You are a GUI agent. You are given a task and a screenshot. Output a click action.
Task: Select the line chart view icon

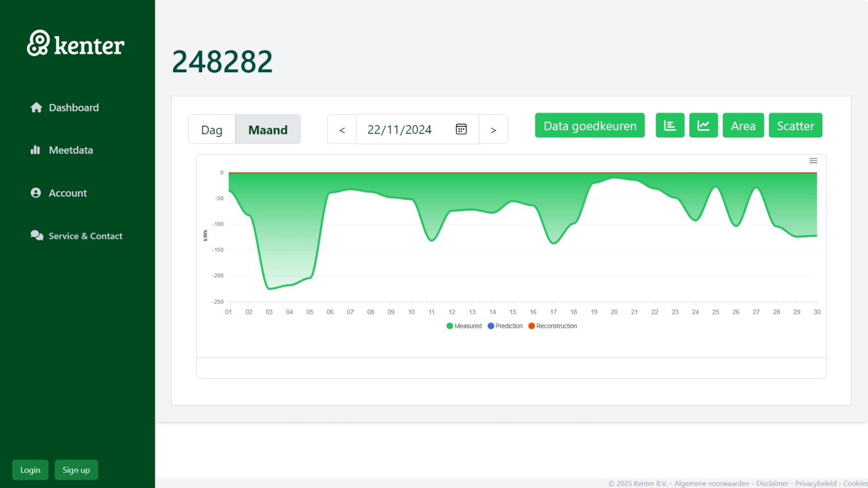(703, 125)
